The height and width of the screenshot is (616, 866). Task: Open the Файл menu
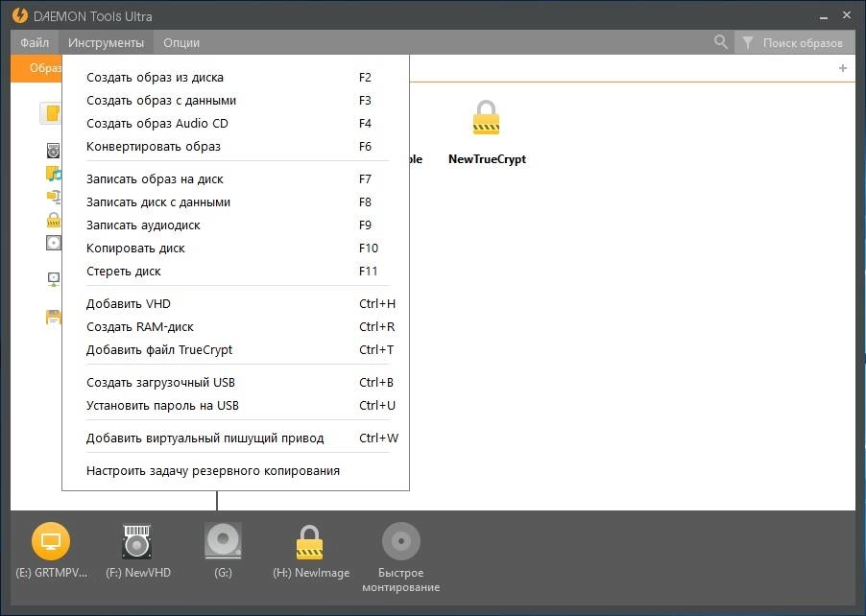[35, 42]
